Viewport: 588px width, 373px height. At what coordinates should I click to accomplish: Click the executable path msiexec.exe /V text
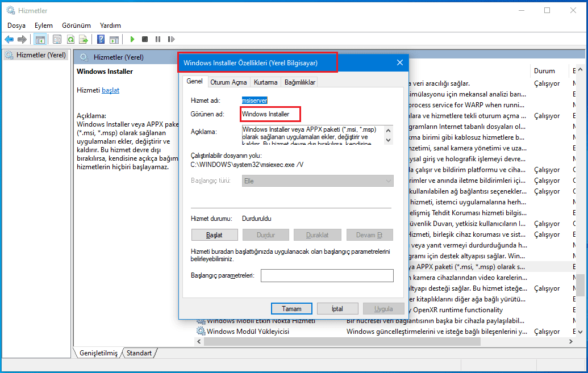click(x=247, y=165)
